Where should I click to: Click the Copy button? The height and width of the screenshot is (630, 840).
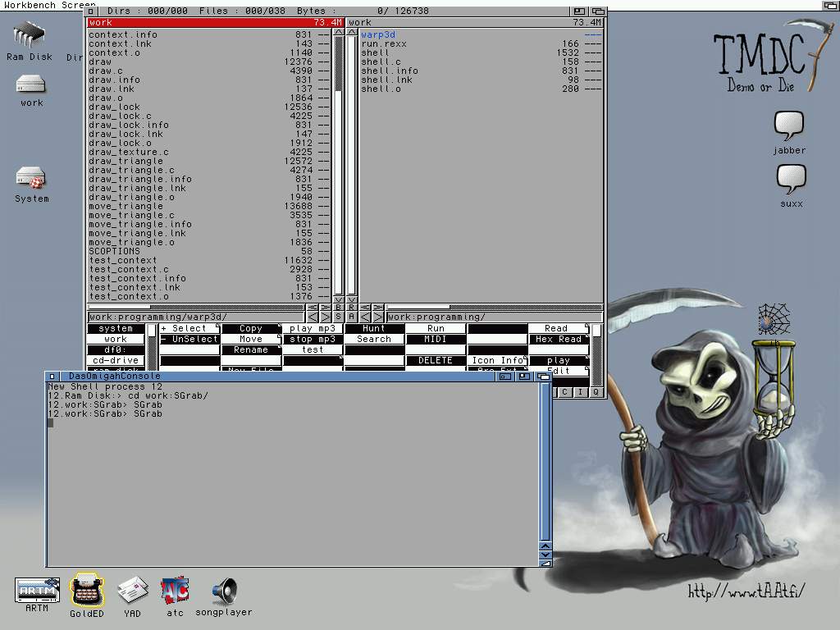251,328
